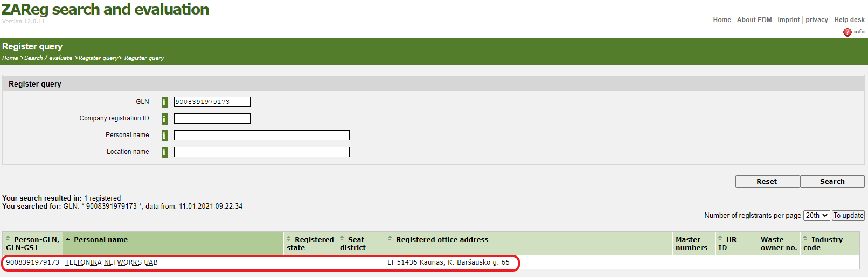The width and height of the screenshot is (868, 277).
Task: Click the red question mark info icon
Action: [848, 32]
